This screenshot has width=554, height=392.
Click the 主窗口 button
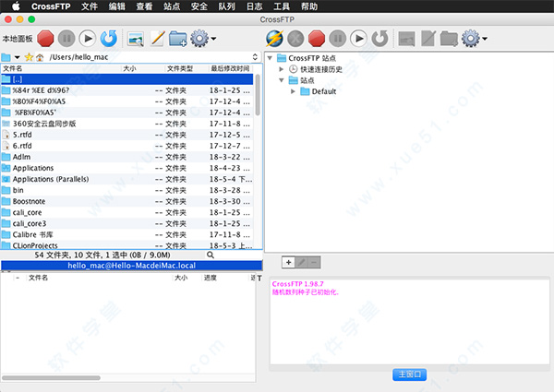pyautogui.click(x=409, y=374)
